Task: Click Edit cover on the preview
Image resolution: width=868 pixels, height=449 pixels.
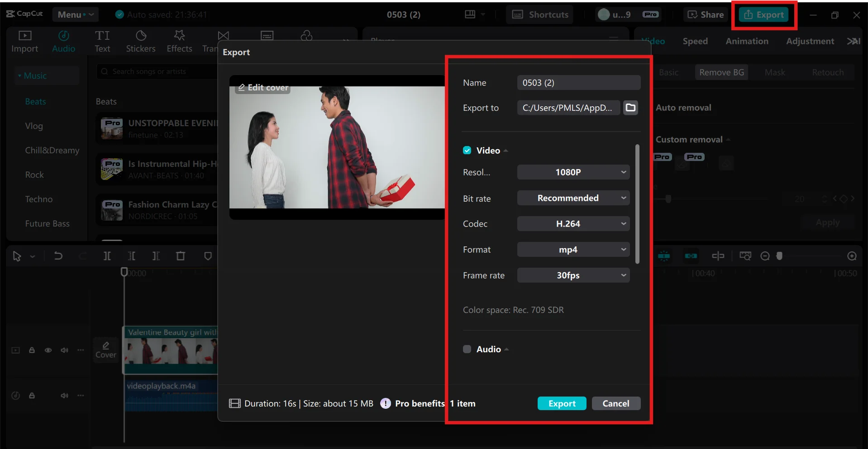Action: pos(263,87)
